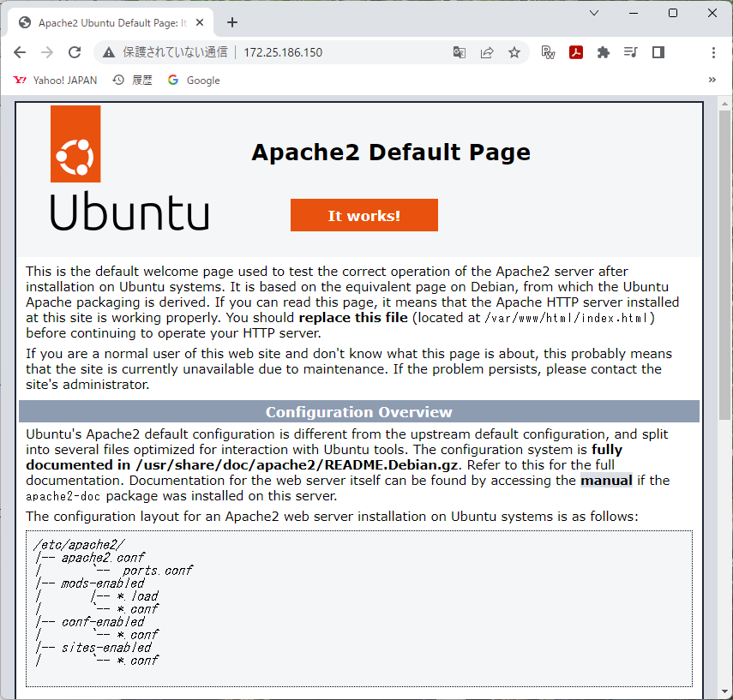
Task: Click the 保護されていない通信 security label
Action: click(x=175, y=52)
